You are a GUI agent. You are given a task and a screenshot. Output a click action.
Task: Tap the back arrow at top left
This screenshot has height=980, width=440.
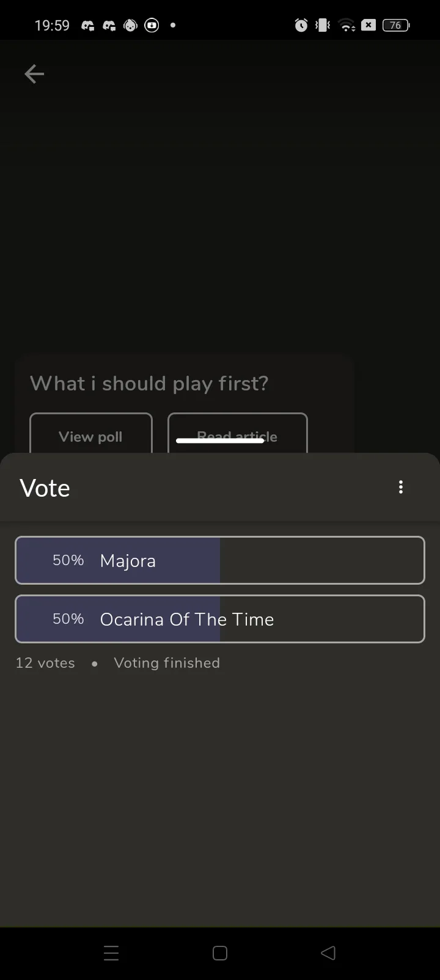point(34,75)
